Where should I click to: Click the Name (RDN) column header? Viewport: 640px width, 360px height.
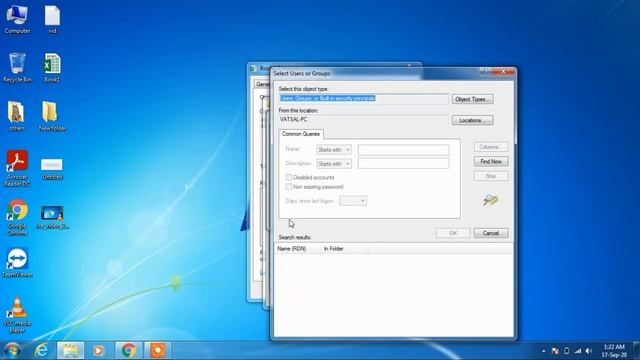point(298,249)
